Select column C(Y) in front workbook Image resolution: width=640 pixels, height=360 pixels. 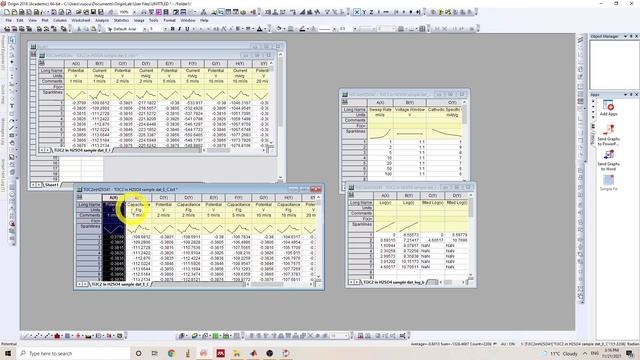[163, 198]
